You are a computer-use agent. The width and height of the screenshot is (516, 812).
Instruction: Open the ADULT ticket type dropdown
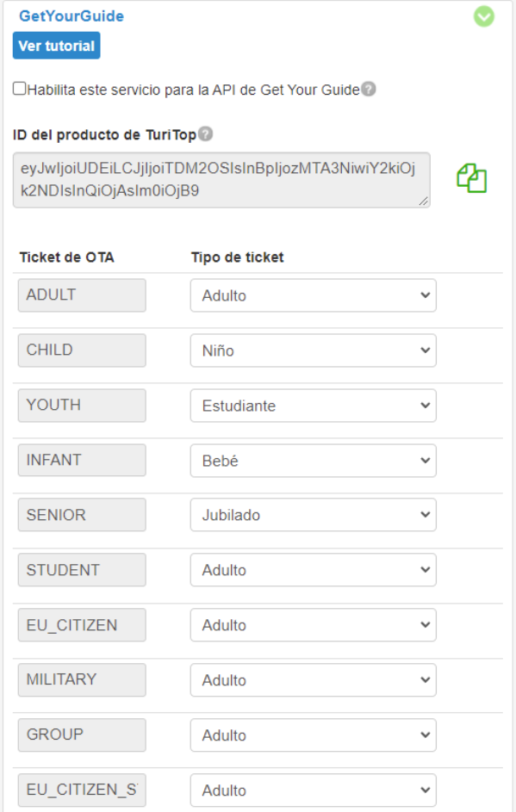[x=313, y=295]
